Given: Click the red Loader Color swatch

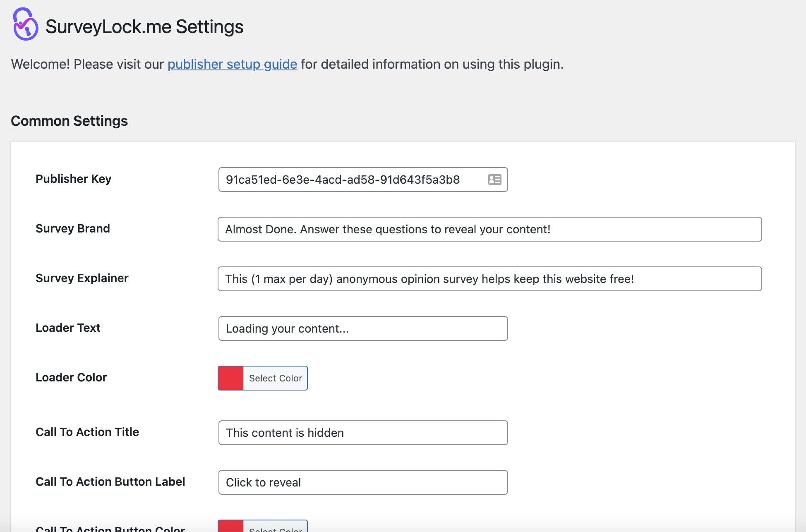Looking at the screenshot, I should pos(231,378).
